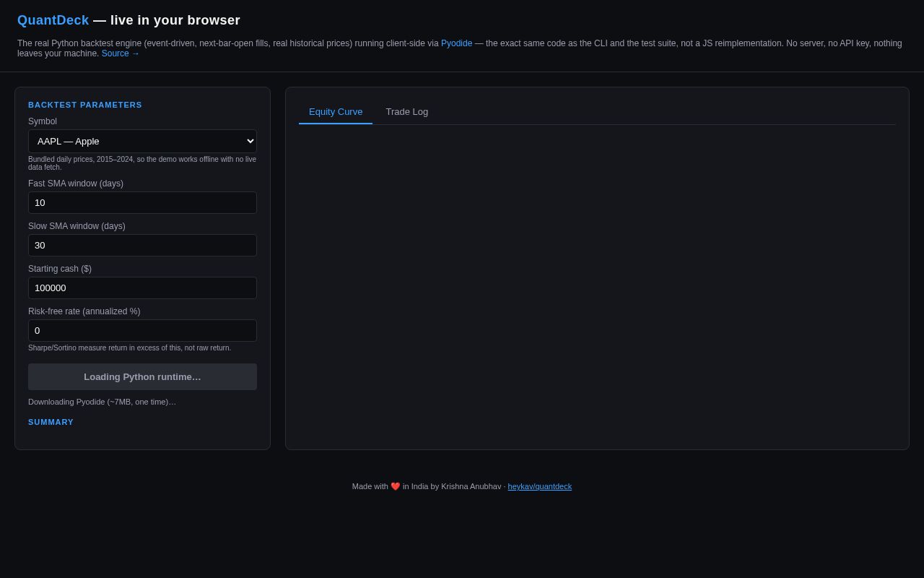Click the 'Made with' footer text
The image size is (924, 578).
pyautogui.click(x=370, y=486)
